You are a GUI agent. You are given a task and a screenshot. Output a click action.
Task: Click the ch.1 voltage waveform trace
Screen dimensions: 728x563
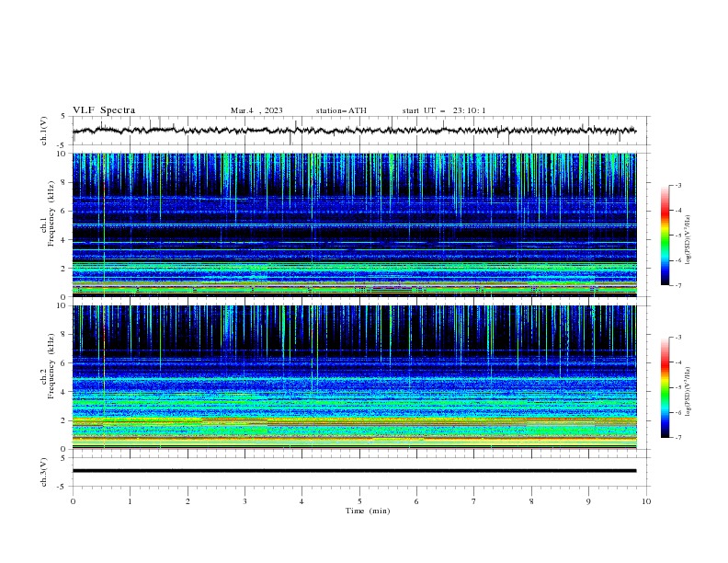pos(354,130)
